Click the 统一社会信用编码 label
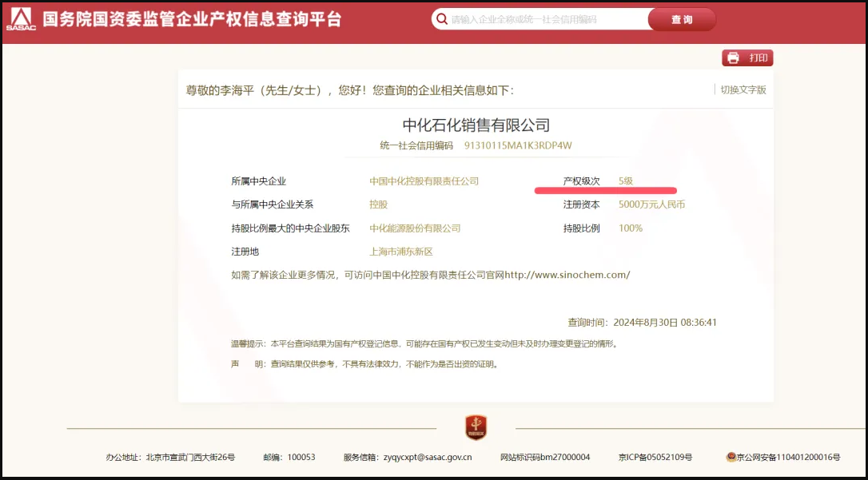The height and width of the screenshot is (480, 868). [416, 146]
